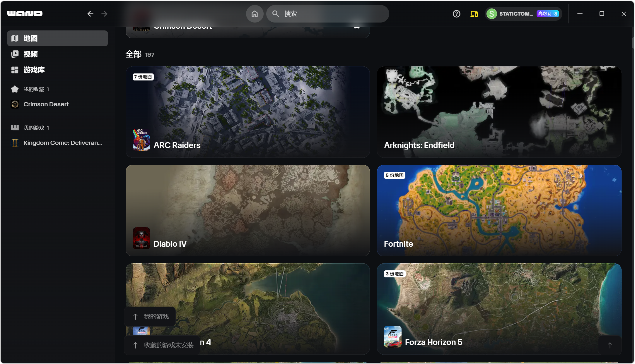Viewport: 635px width, 364px height.
Task: Click the scroll-to-top arrow button
Action: pos(610,345)
